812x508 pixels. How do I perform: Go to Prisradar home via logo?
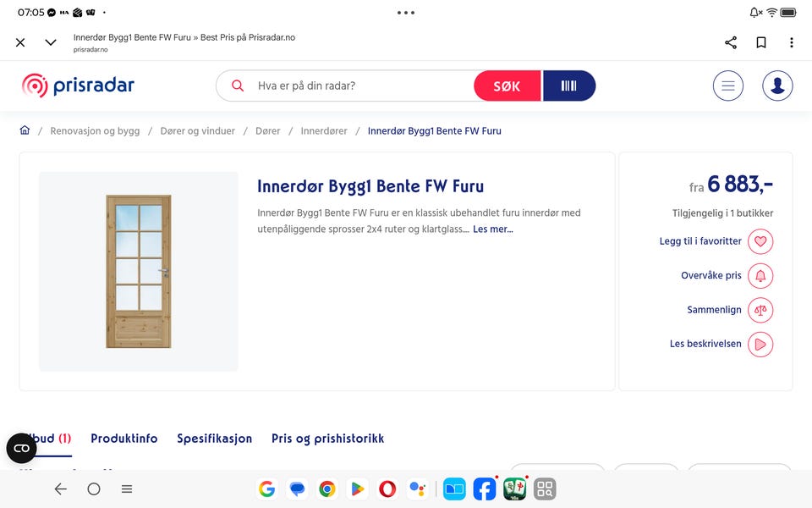click(x=78, y=86)
